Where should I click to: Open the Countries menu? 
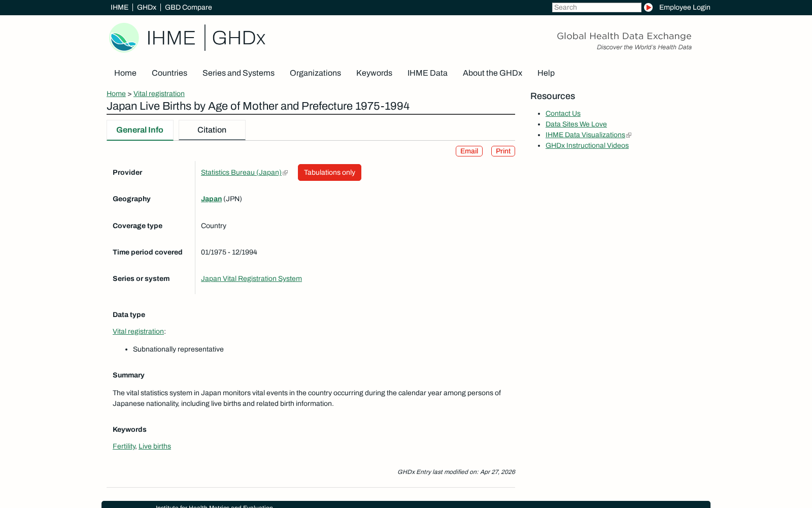(170, 73)
